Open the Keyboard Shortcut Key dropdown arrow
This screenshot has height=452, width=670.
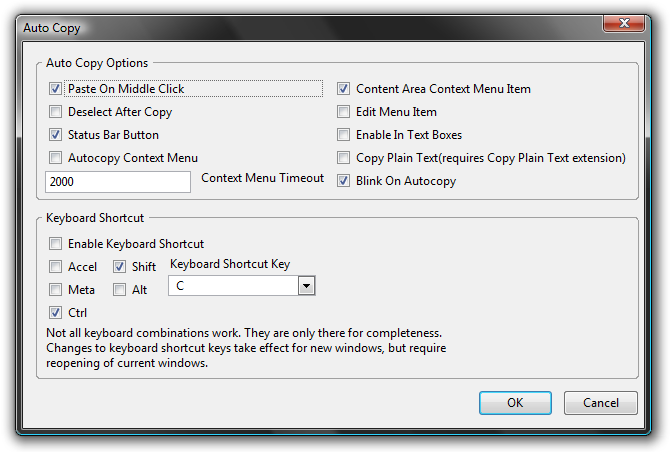[306, 286]
